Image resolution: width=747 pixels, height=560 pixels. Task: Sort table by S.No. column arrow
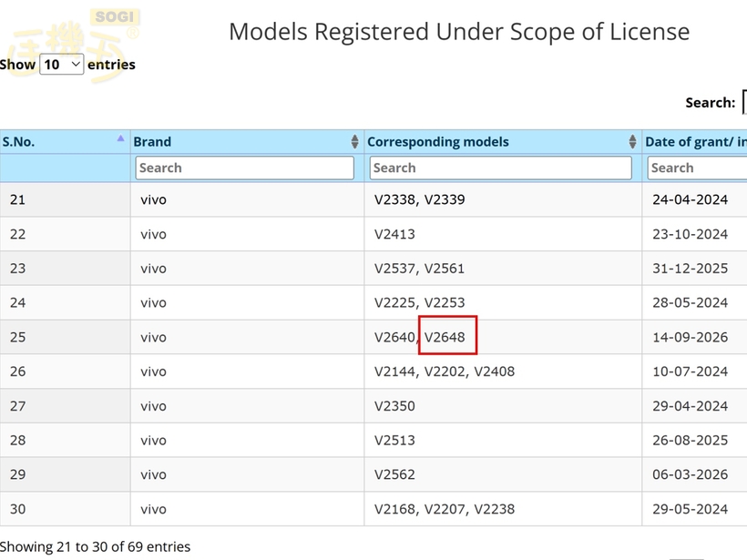coord(120,138)
